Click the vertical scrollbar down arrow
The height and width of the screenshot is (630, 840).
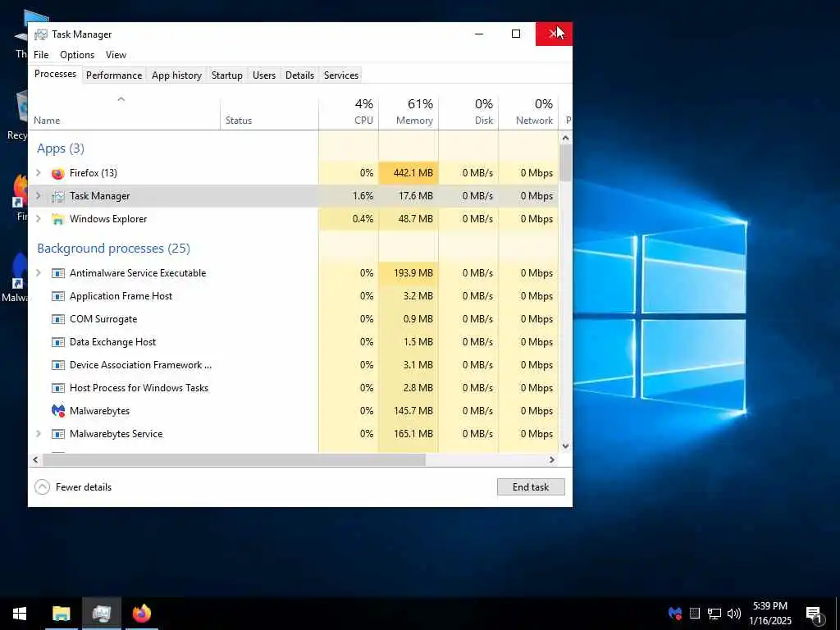click(x=565, y=446)
